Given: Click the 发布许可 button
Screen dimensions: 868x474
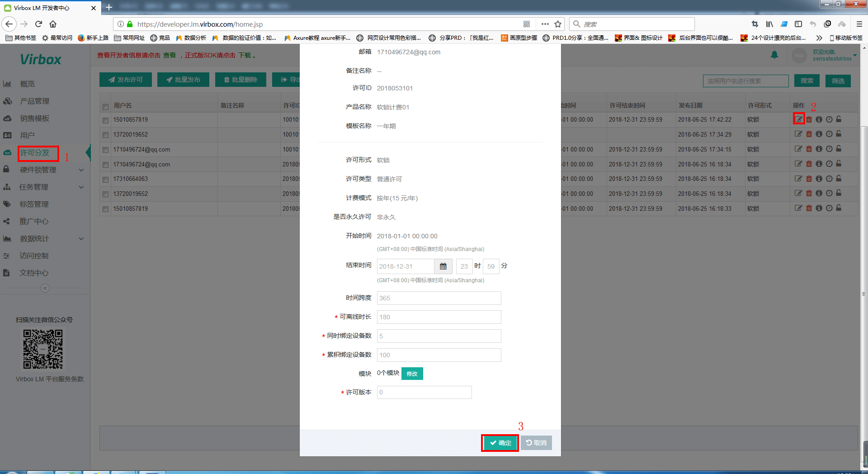Looking at the screenshot, I should click(x=125, y=80).
